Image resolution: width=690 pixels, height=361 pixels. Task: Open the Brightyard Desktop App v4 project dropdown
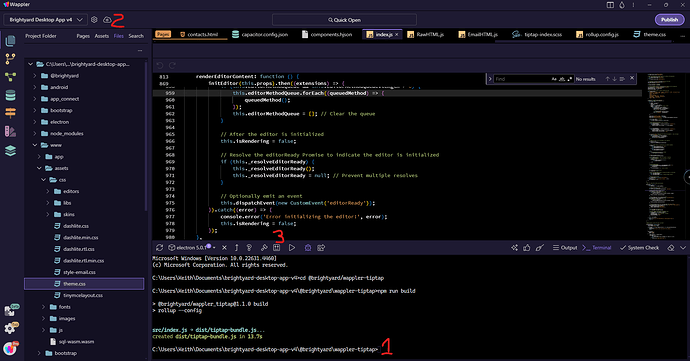point(46,20)
